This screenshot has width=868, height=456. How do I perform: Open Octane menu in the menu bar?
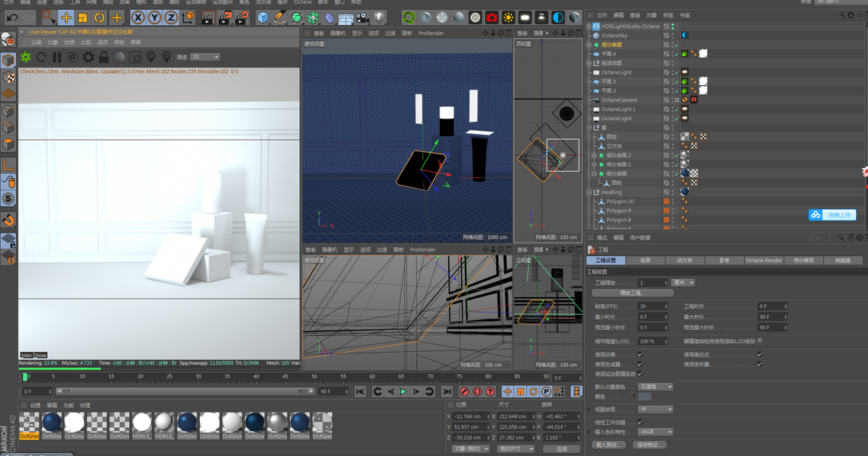tap(302, 2)
